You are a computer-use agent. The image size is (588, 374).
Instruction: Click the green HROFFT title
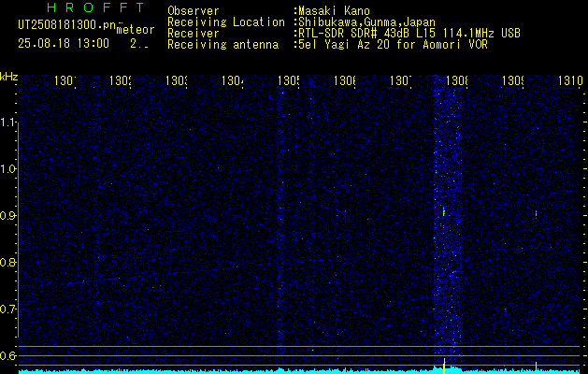click(x=96, y=7)
